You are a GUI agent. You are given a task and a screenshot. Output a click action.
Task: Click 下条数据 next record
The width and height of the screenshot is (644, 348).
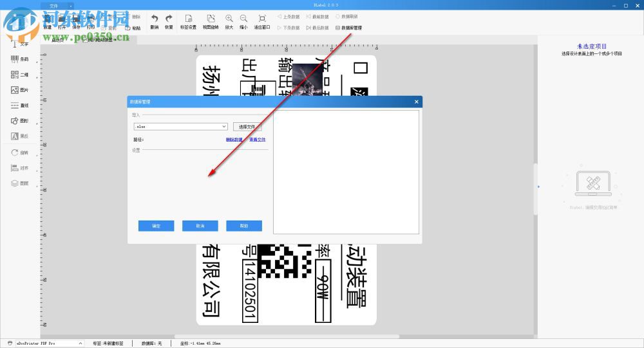(x=289, y=28)
